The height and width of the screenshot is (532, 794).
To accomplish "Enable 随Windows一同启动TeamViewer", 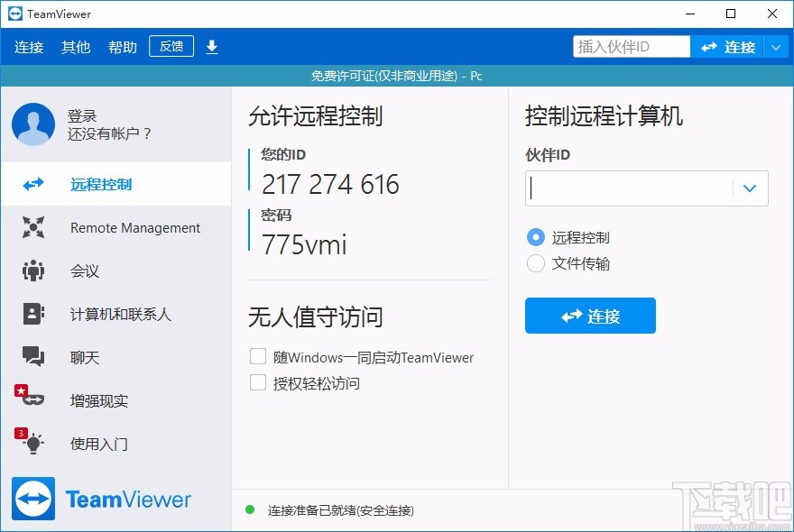I will coord(258,357).
